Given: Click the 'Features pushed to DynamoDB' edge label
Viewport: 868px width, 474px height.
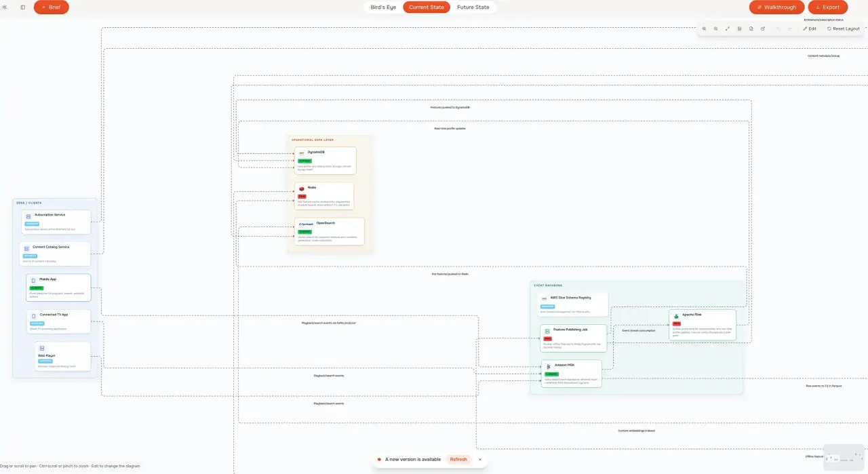Looking at the screenshot, I should [450, 107].
